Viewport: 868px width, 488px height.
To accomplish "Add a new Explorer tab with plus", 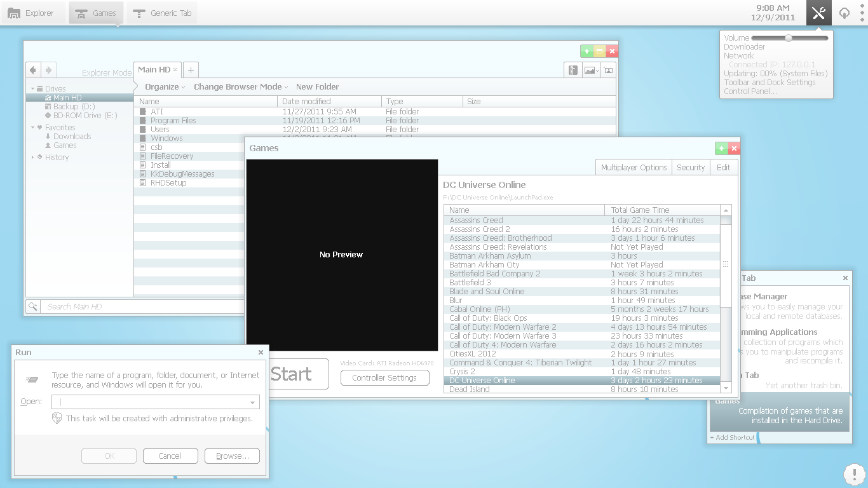I will tap(191, 70).
